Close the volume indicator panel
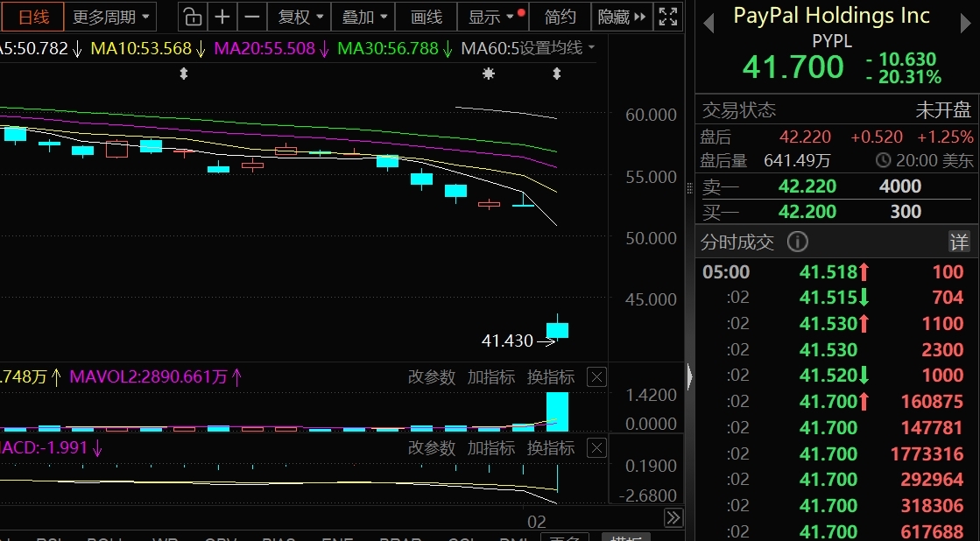 (x=597, y=377)
